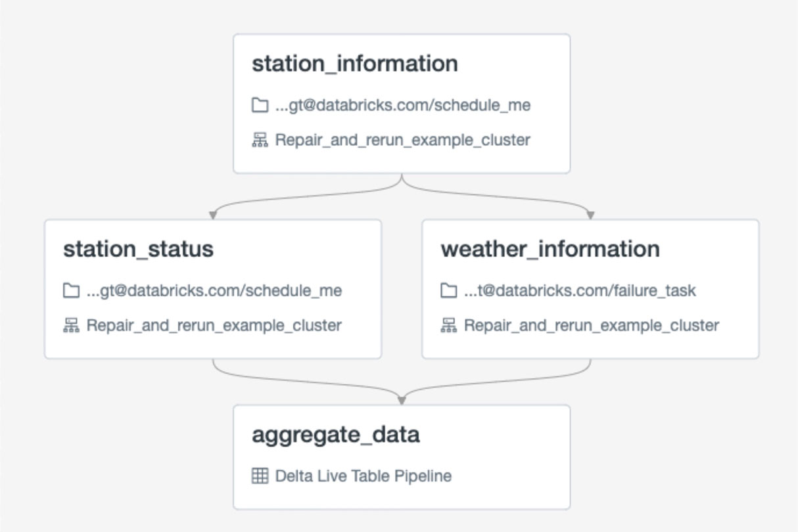This screenshot has width=798, height=532.
Task: Open schedule_me notebook path in station_information
Action: tap(402, 105)
